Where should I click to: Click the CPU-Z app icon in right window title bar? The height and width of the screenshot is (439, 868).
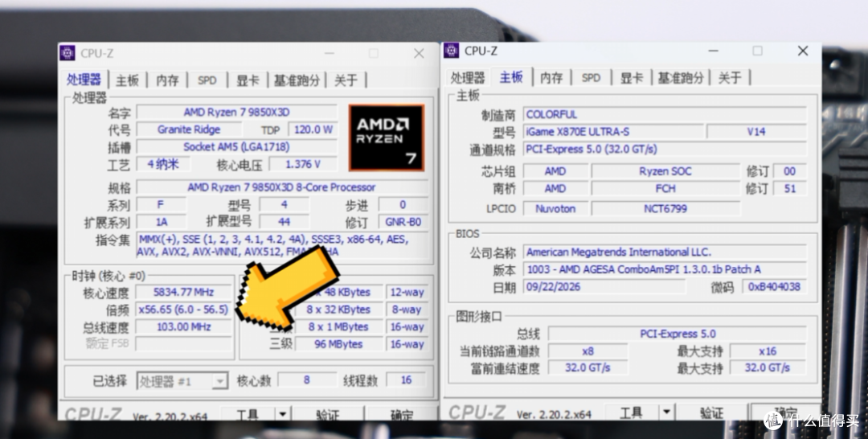point(451,51)
